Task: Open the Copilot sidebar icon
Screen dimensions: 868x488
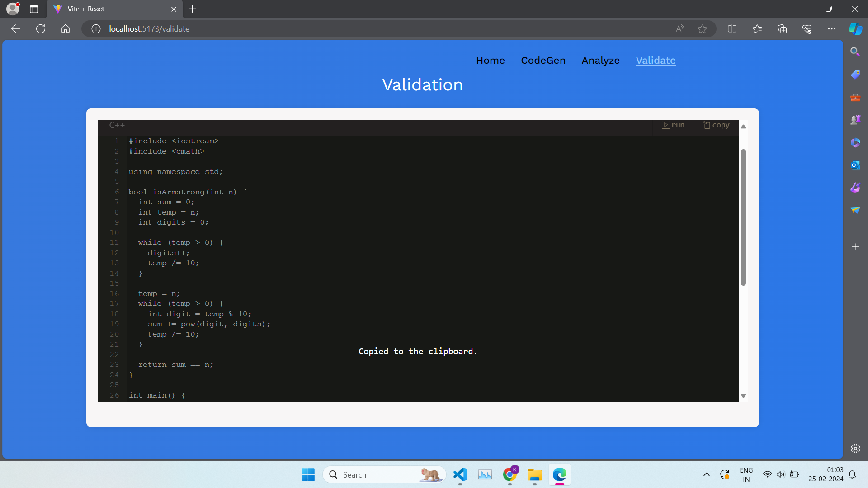Action: point(855,29)
